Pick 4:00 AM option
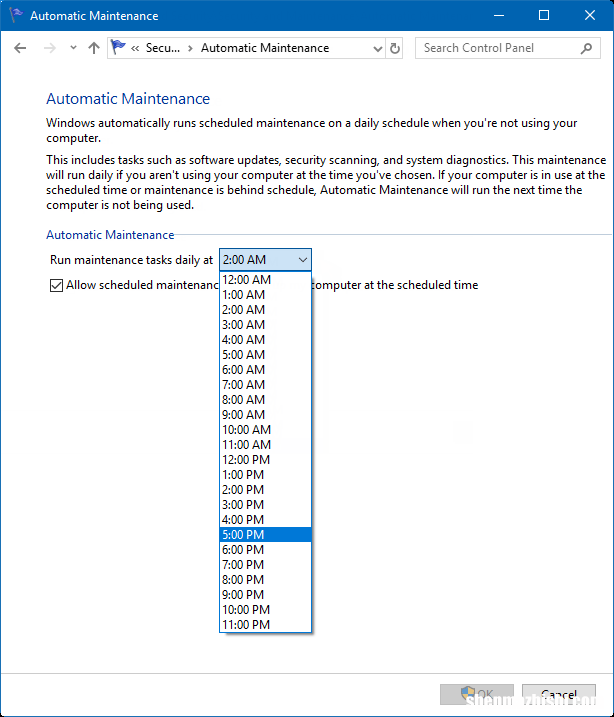This screenshot has height=717, width=614. pyautogui.click(x=265, y=340)
